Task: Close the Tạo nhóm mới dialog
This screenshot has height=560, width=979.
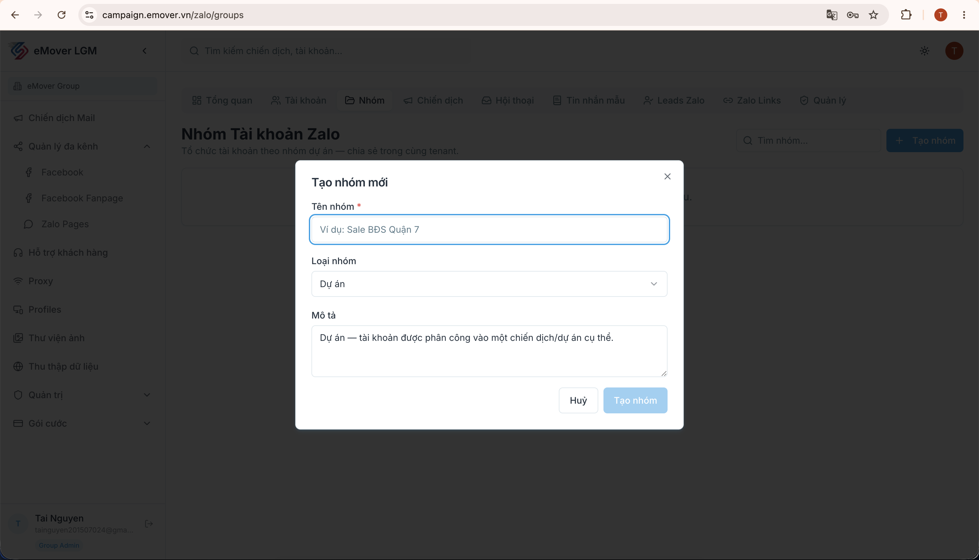Action: [x=667, y=176]
